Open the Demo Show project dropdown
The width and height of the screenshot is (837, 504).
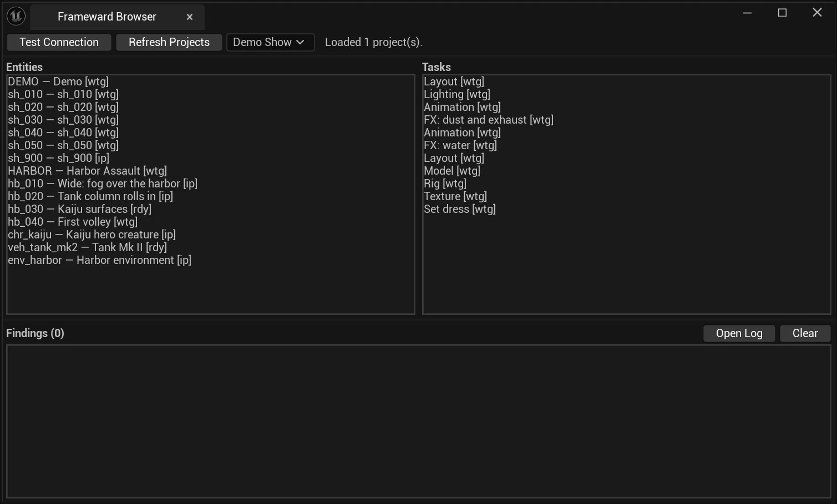click(x=271, y=42)
